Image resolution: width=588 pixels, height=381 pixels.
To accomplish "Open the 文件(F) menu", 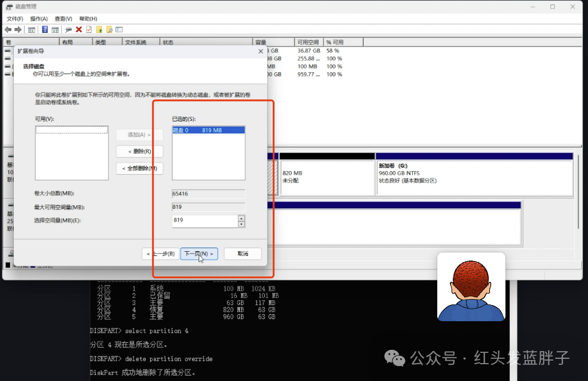I will 15,19.
